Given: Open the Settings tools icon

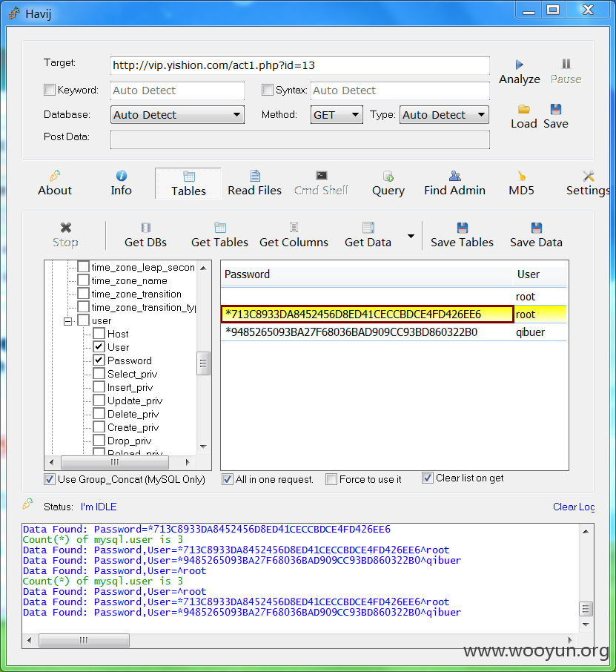Looking at the screenshot, I should (x=589, y=176).
